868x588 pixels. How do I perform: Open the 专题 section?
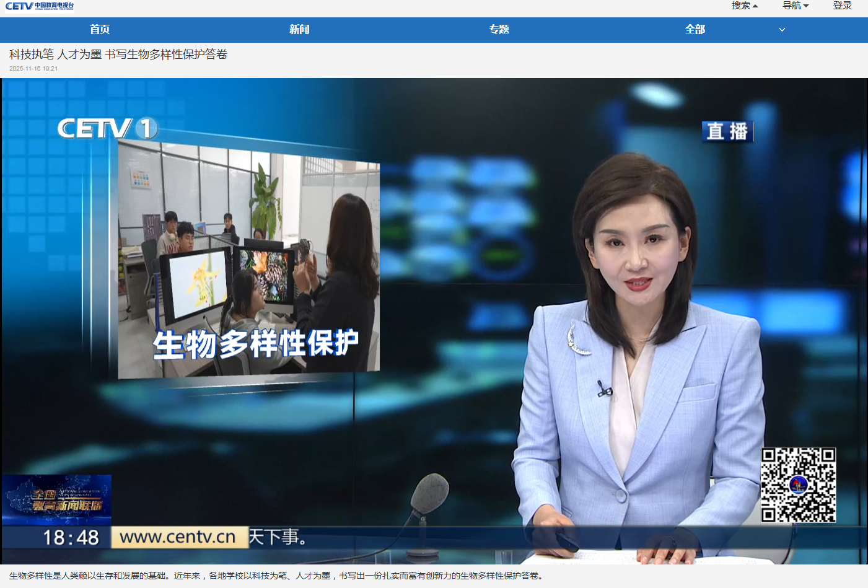(x=499, y=29)
